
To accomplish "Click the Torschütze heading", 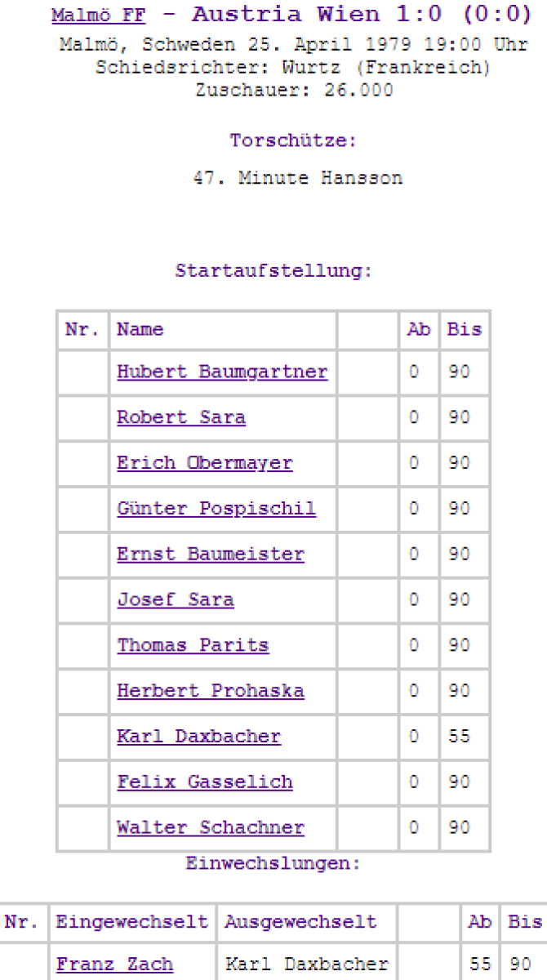I will [x=293, y=140].
